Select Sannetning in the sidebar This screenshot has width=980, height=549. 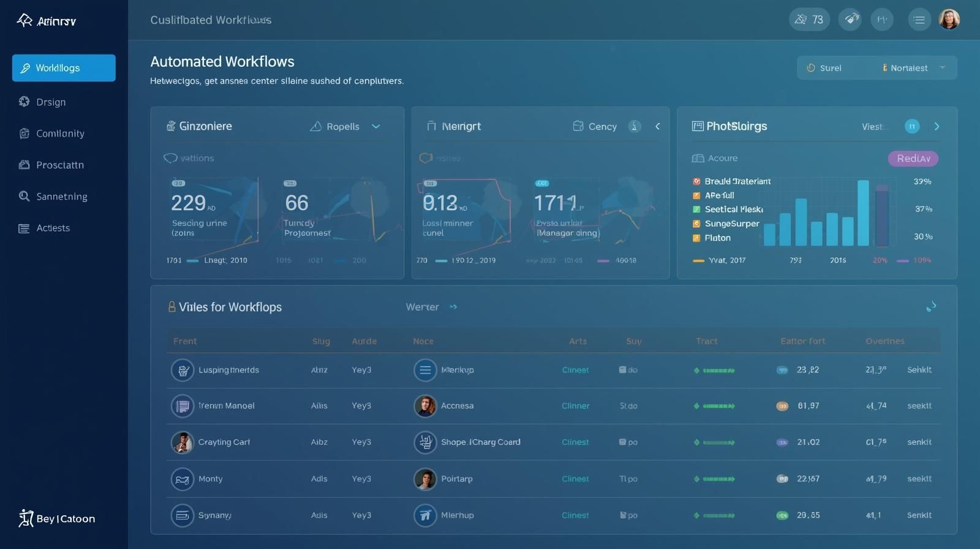61,197
